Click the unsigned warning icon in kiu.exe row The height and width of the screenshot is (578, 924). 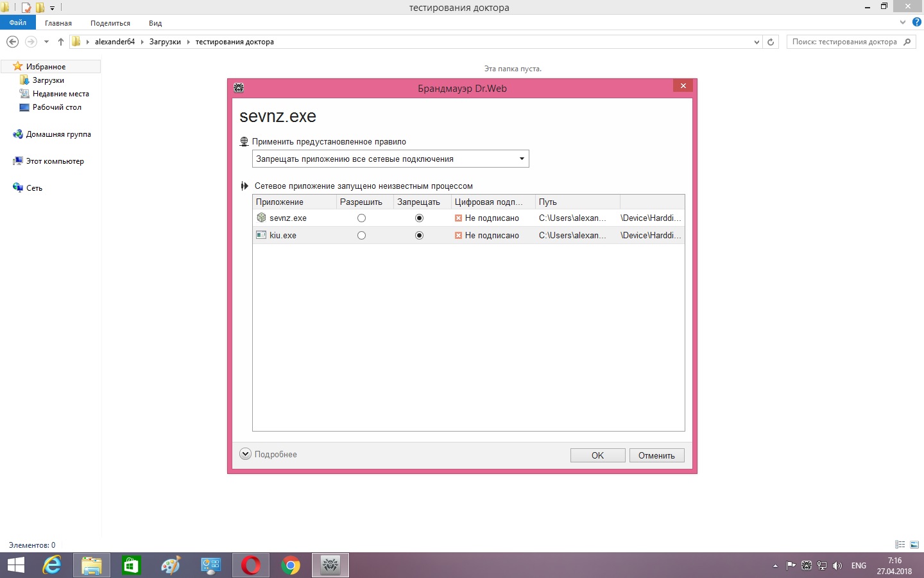tap(458, 236)
